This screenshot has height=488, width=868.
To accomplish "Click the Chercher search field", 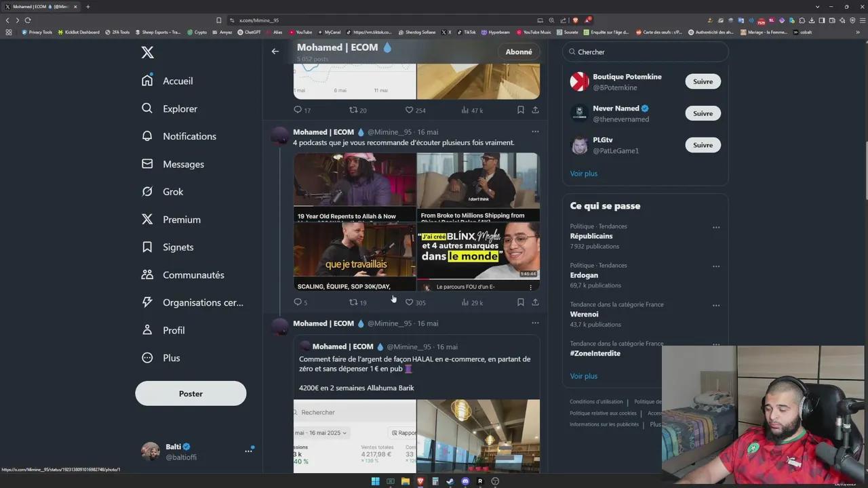I will click(646, 52).
